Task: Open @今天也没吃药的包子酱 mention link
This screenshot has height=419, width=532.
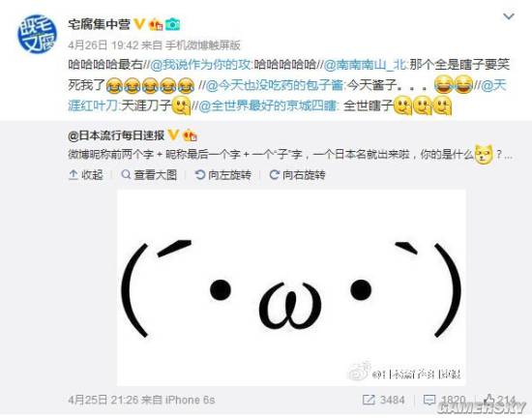Action: click(x=275, y=85)
